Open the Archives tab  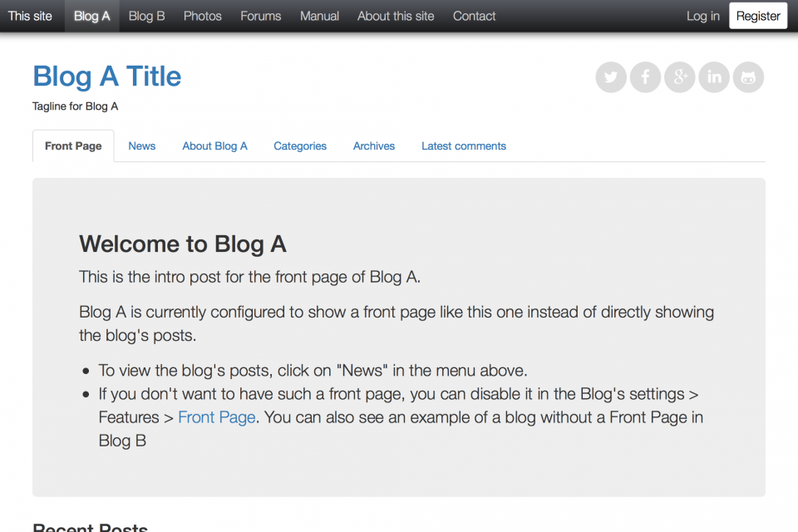click(x=373, y=145)
